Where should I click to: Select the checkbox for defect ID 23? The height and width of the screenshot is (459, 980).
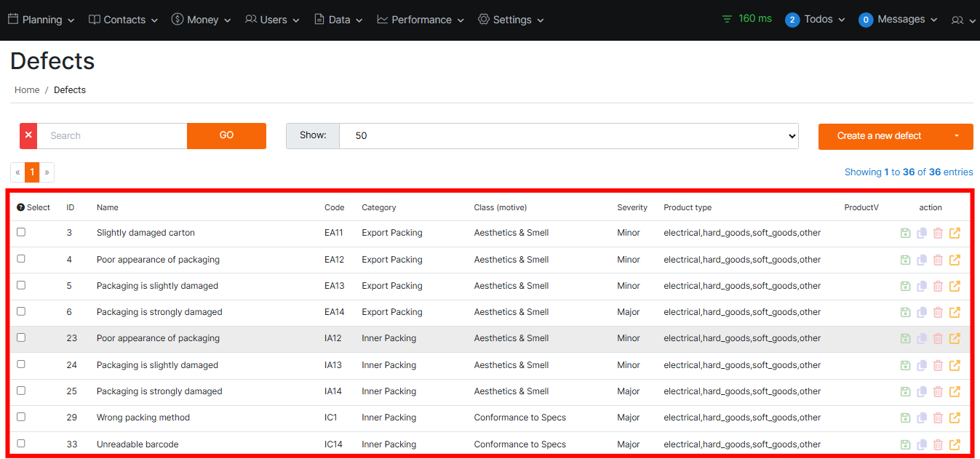21,338
